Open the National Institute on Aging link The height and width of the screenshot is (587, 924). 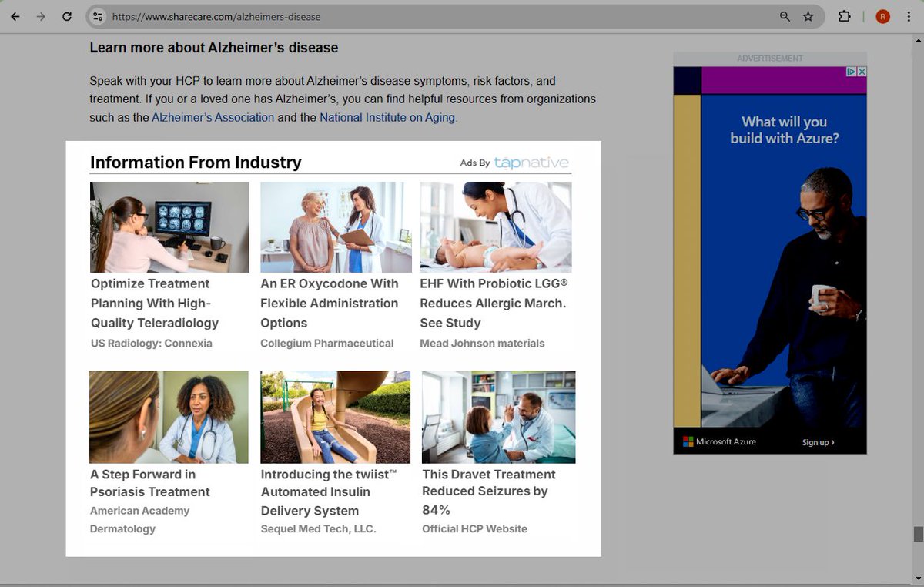[388, 118]
